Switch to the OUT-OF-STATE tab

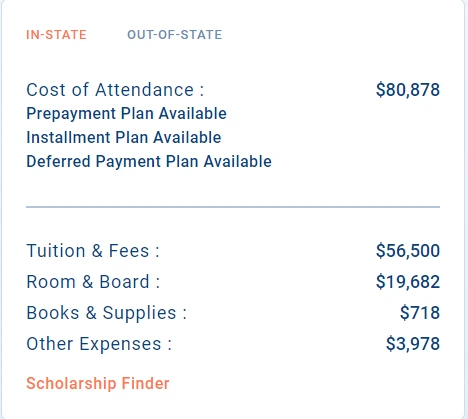point(175,35)
